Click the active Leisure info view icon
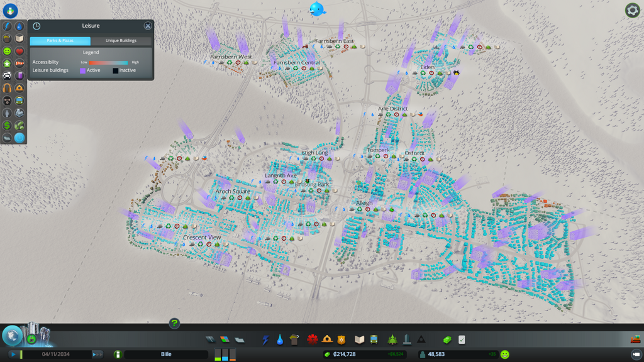This screenshot has width=644, height=362. 19,138
